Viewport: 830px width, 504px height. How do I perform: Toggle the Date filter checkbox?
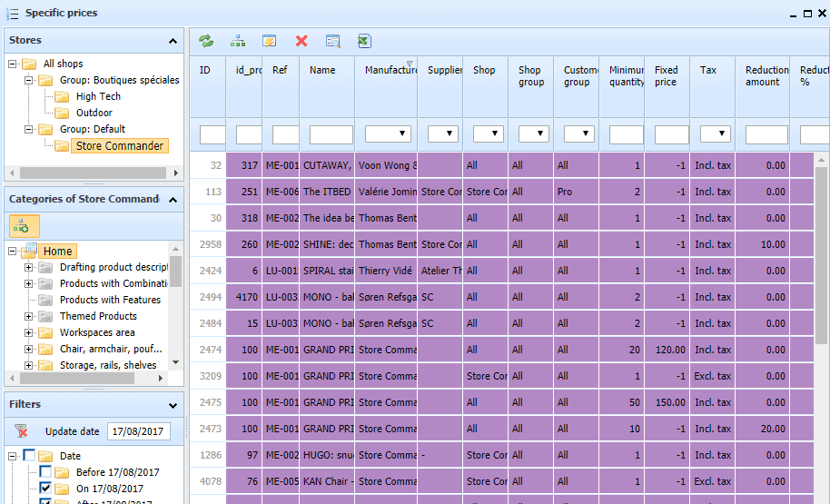click(x=30, y=456)
